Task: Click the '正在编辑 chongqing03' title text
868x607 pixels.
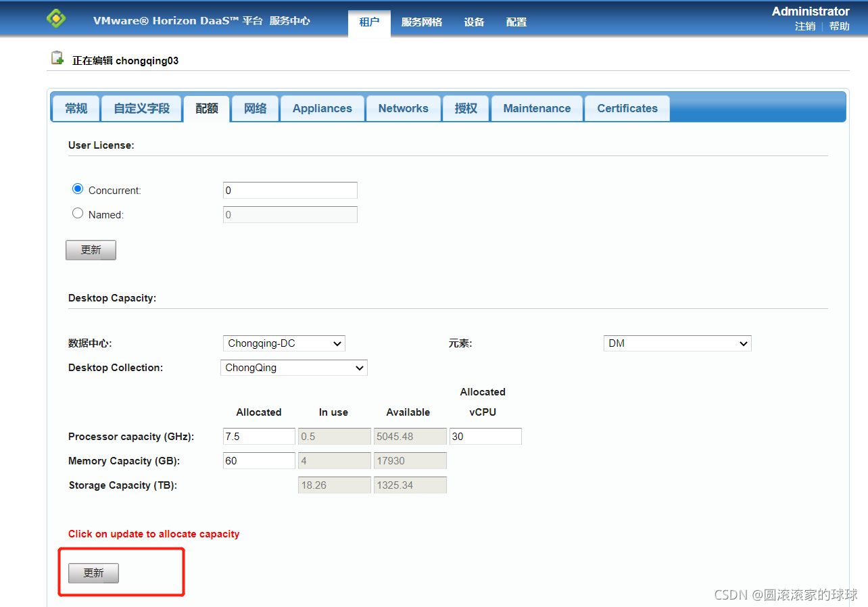Action: [126, 60]
